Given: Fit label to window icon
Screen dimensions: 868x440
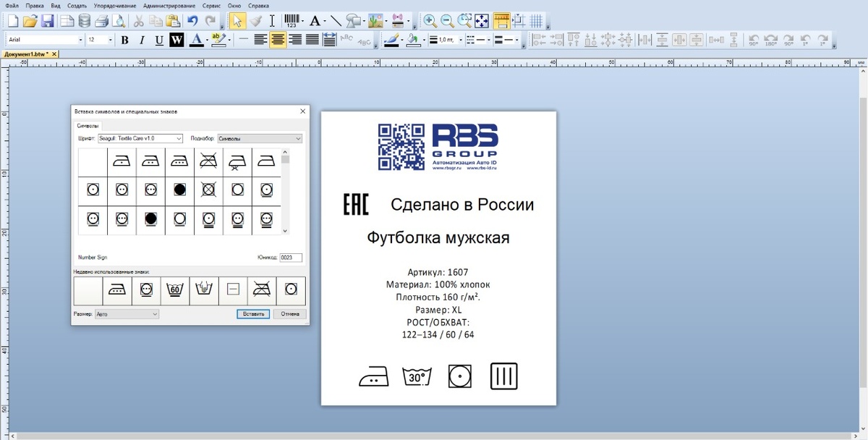Looking at the screenshot, I should 482,21.
